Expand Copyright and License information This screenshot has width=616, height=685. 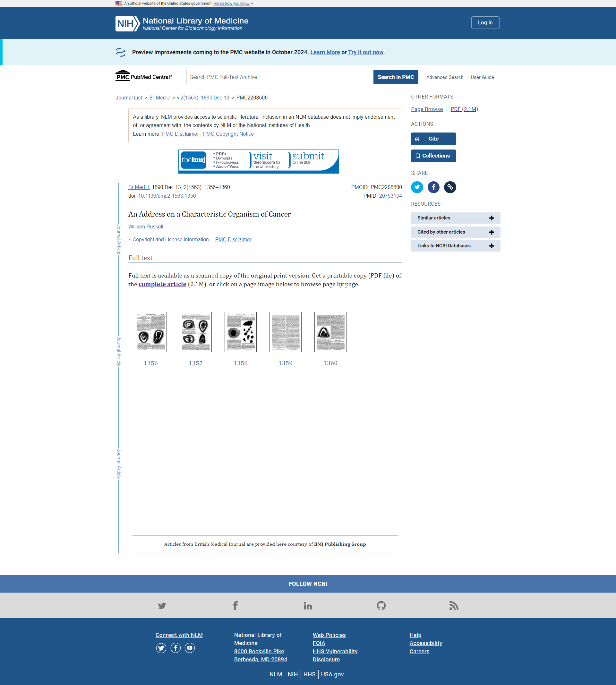coord(170,240)
